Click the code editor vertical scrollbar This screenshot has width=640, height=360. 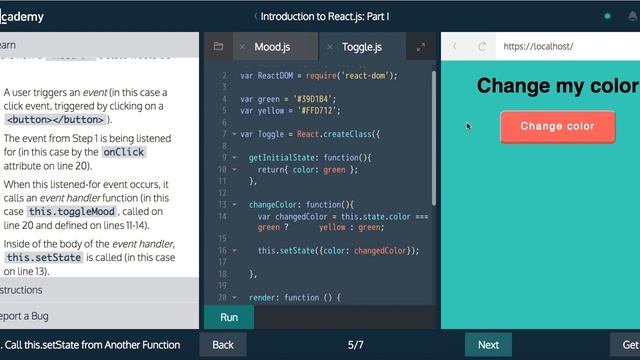pyautogui.click(x=433, y=138)
